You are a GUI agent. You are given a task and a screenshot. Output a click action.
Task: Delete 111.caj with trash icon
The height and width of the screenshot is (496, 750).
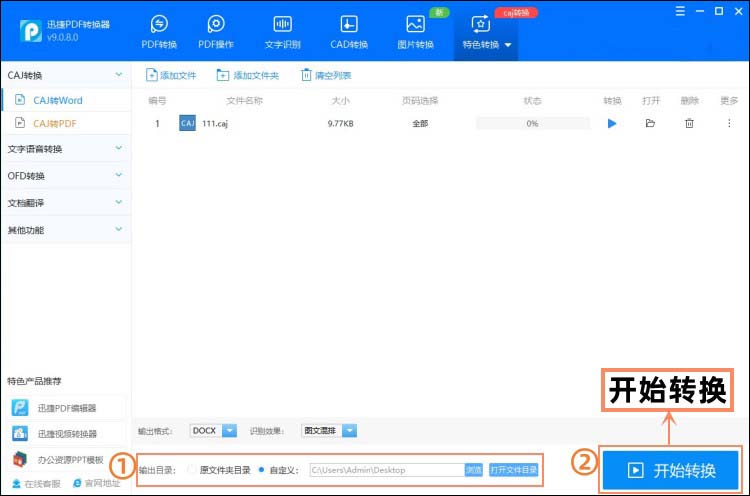coord(689,123)
